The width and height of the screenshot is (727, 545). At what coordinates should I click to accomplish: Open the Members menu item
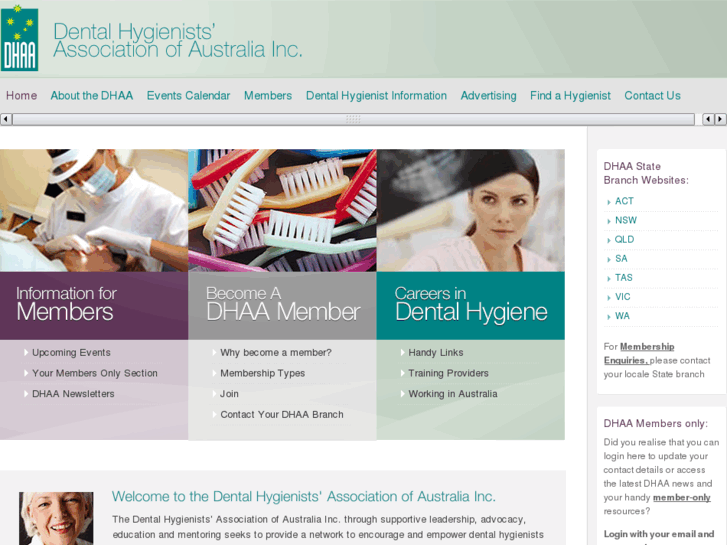click(x=268, y=96)
